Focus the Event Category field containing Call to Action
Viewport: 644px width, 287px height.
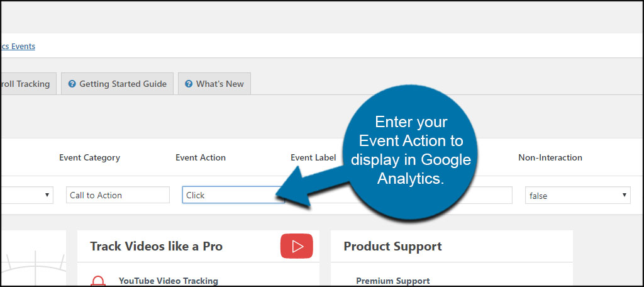point(118,195)
